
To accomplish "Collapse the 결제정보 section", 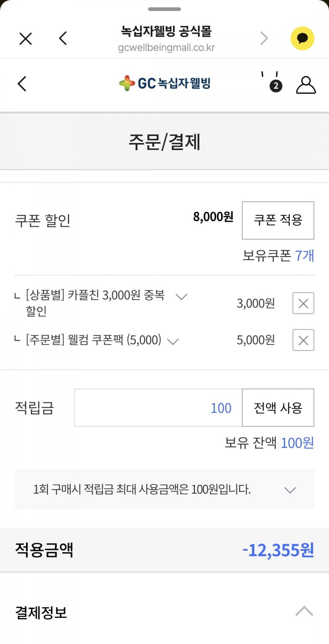I will click(304, 611).
